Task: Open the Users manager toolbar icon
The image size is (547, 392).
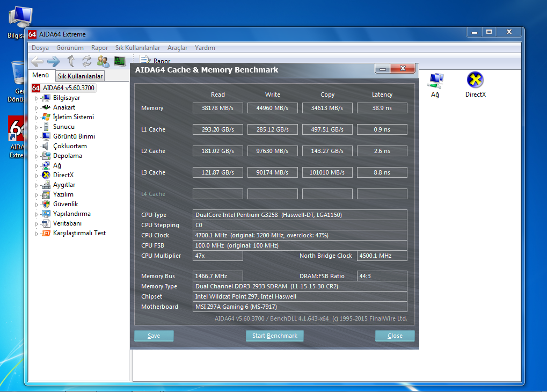Action: click(103, 61)
